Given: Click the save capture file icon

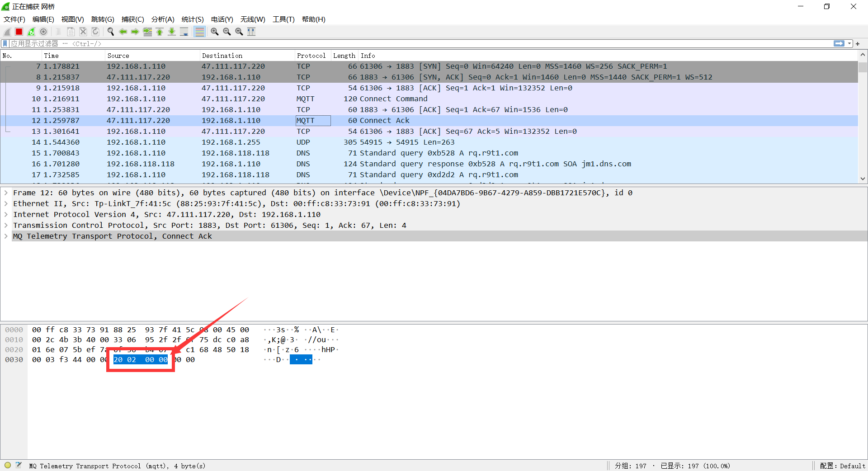Looking at the screenshot, I should click(x=71, y=32).
